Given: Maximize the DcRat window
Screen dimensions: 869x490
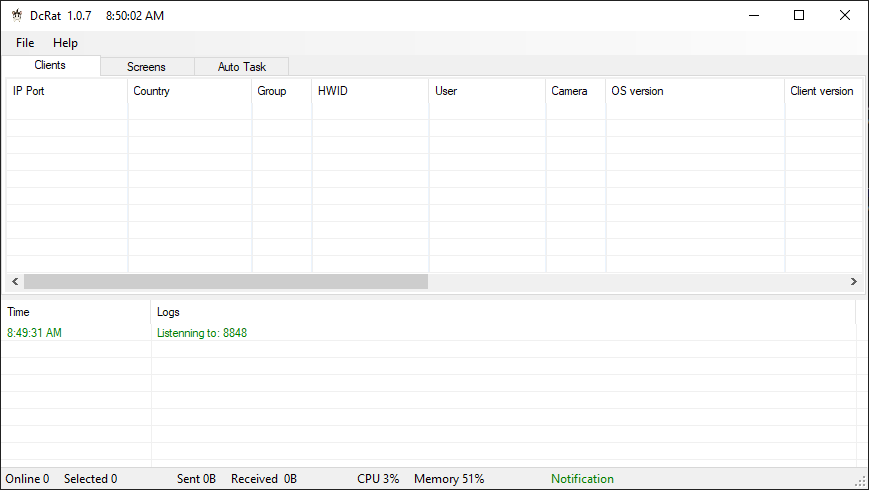Looking at the screenshot, I should 799,15.
